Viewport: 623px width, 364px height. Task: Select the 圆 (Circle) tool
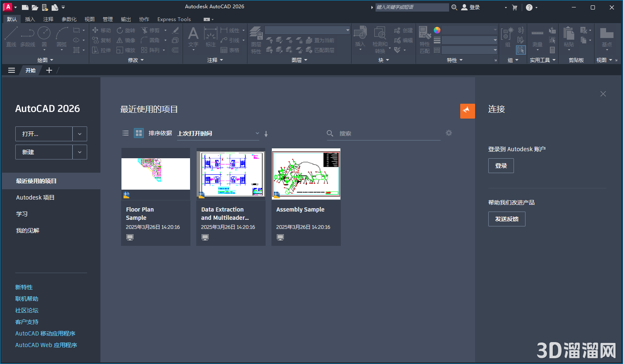click(44, 37)
